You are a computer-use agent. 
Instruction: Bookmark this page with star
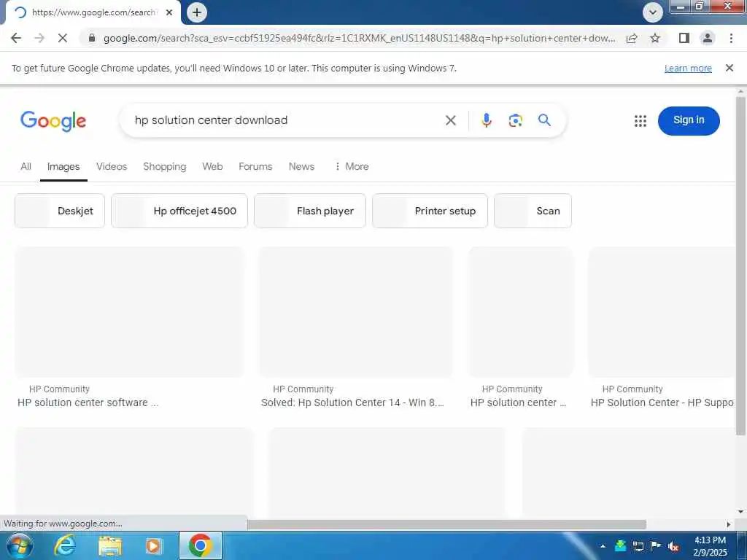tap(655, 38)
